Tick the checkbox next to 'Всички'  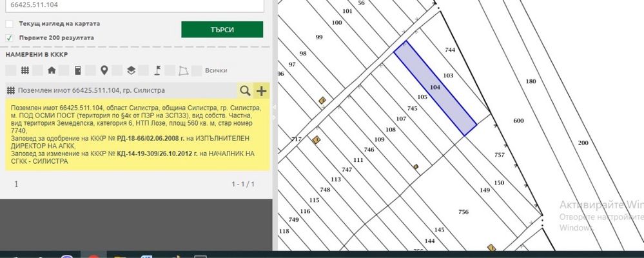point(197,70)
